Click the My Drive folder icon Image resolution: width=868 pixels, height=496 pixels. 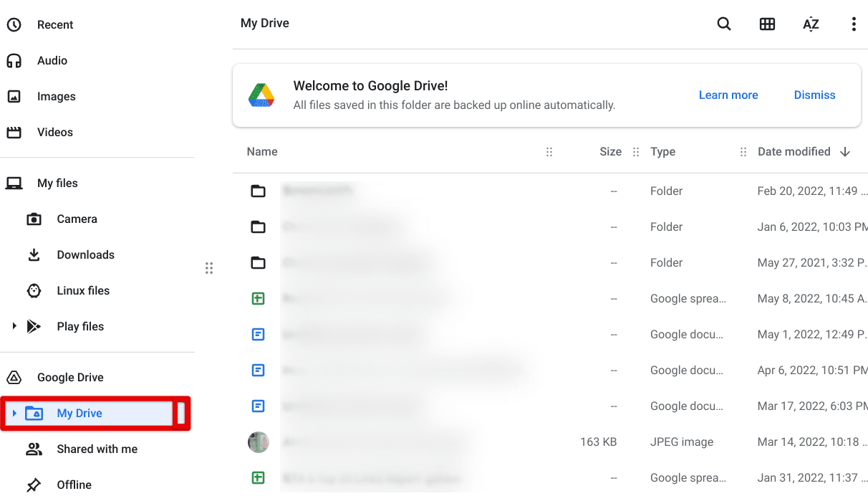coord(34,413)
